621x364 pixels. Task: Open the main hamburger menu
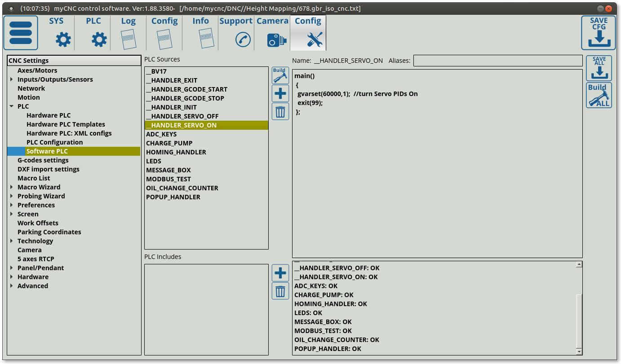[21, 33]
